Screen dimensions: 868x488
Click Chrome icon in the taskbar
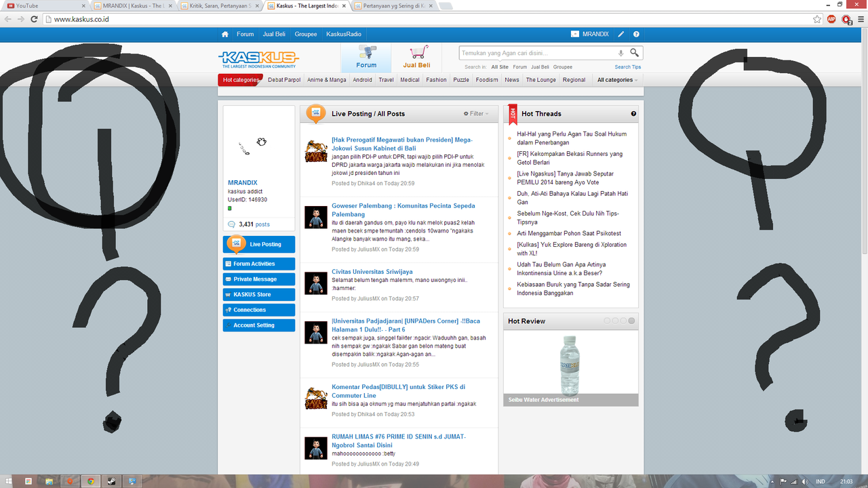click(x=90, y=481)
